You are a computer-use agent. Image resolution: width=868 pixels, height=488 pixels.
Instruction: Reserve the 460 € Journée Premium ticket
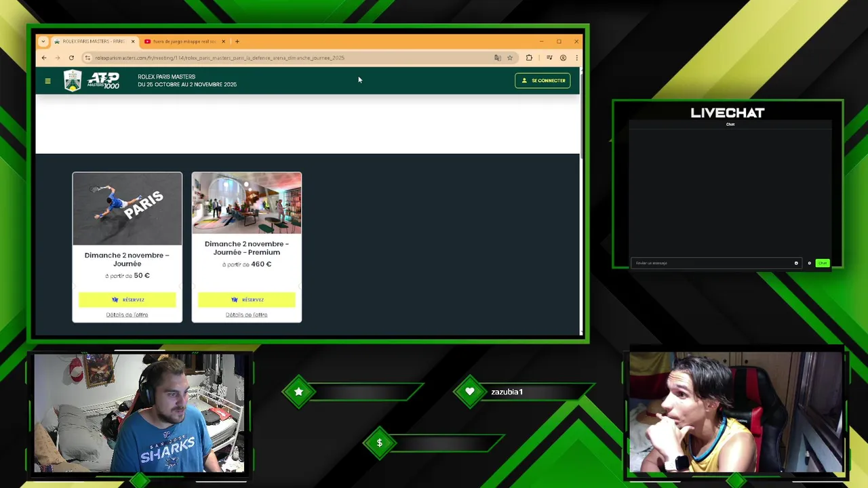[246, 300]
